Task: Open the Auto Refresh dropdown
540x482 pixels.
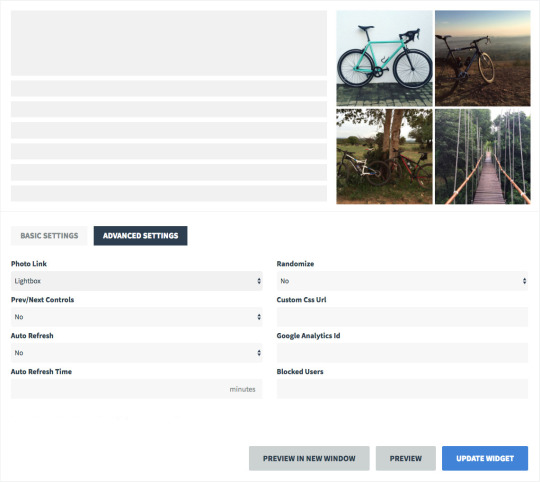Action: [x=137, y=353]
